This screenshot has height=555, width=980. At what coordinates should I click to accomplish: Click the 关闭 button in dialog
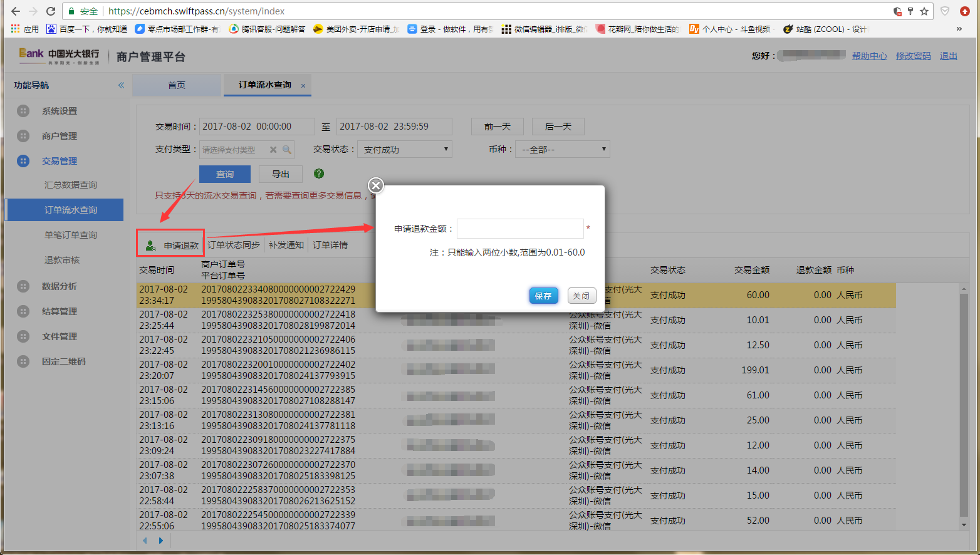pyautogui.click(x=581, y=296)
